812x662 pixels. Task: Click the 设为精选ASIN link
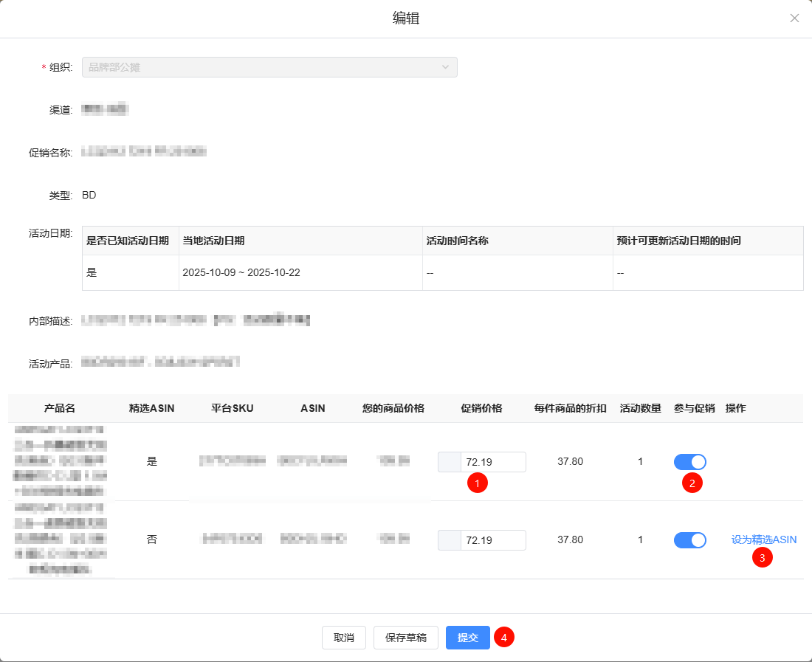point(764,539)
